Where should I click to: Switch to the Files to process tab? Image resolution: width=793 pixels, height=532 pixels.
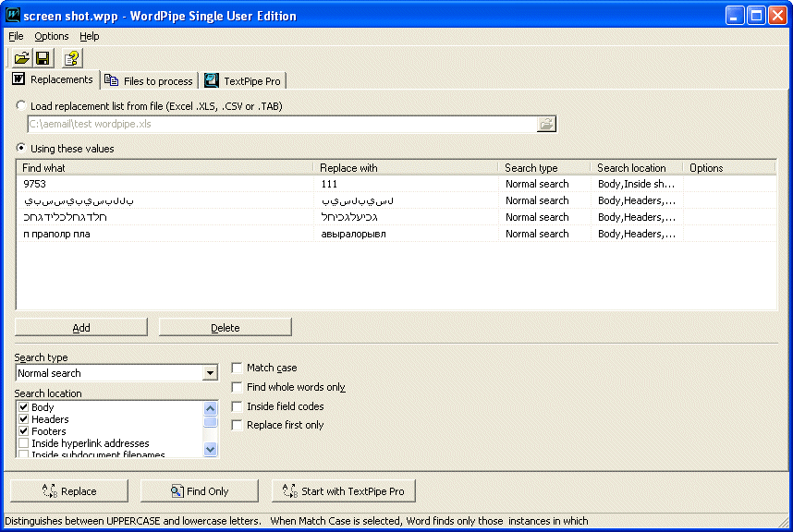(x=149, y=81)
